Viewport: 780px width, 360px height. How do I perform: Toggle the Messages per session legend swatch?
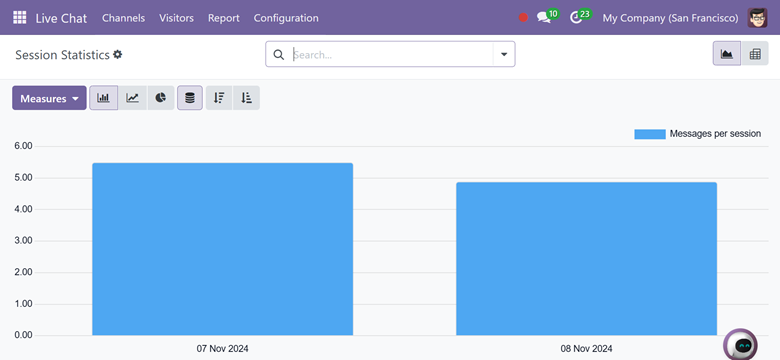click(x=650, y=134)
